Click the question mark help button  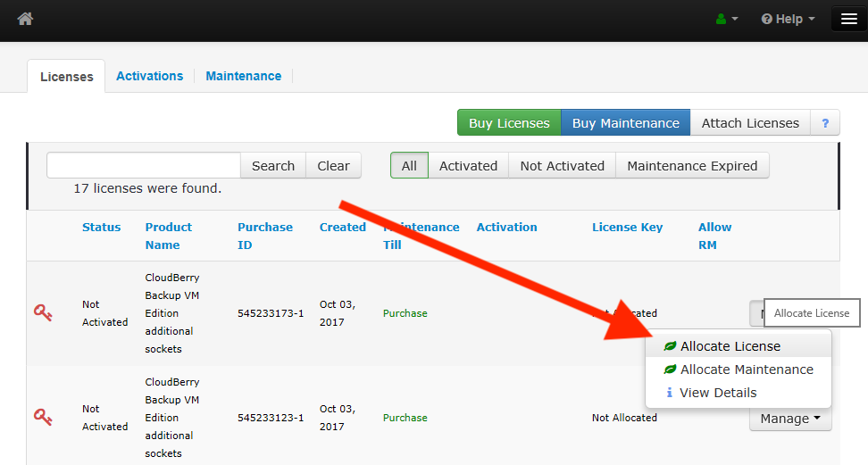tap(825, 123)
